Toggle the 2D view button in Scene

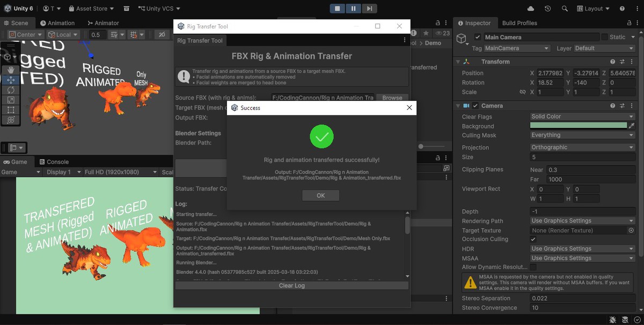point(161,34)
